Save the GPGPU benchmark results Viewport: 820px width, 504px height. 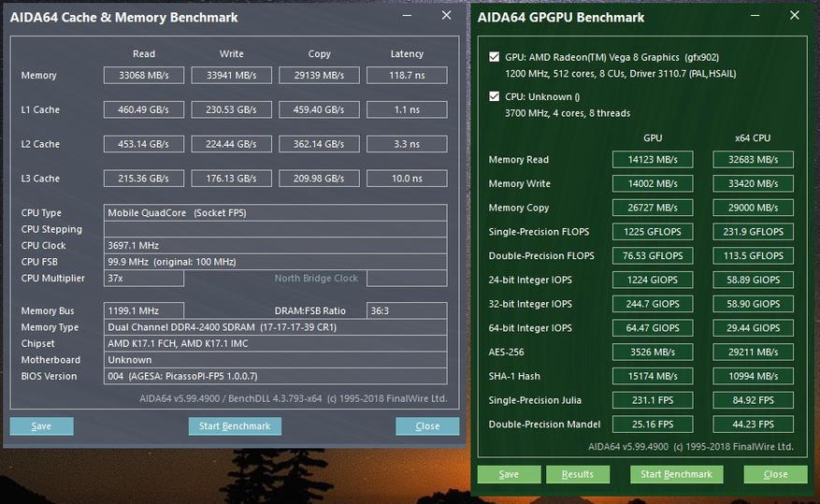coord(509,474)
